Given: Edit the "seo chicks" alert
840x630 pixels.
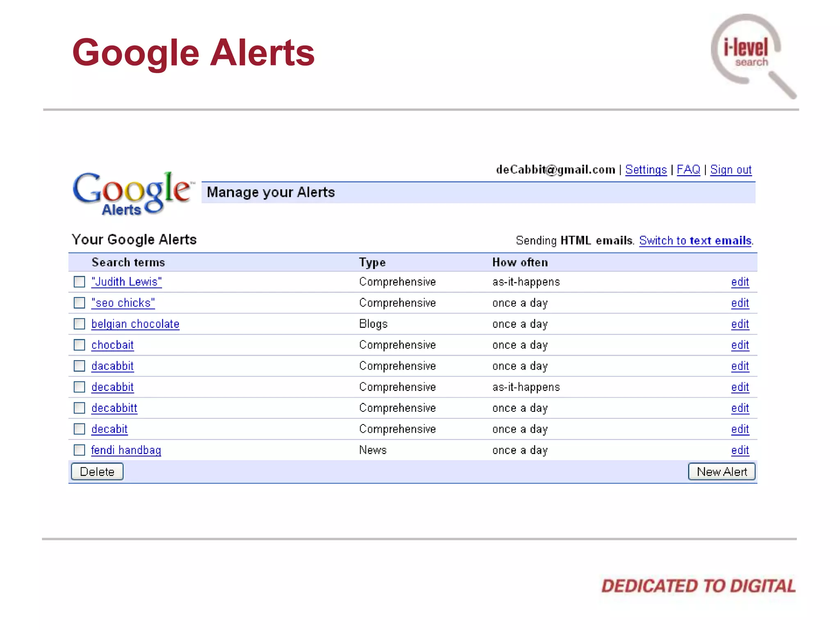Looking at the screenshot, I should point(740,303).
